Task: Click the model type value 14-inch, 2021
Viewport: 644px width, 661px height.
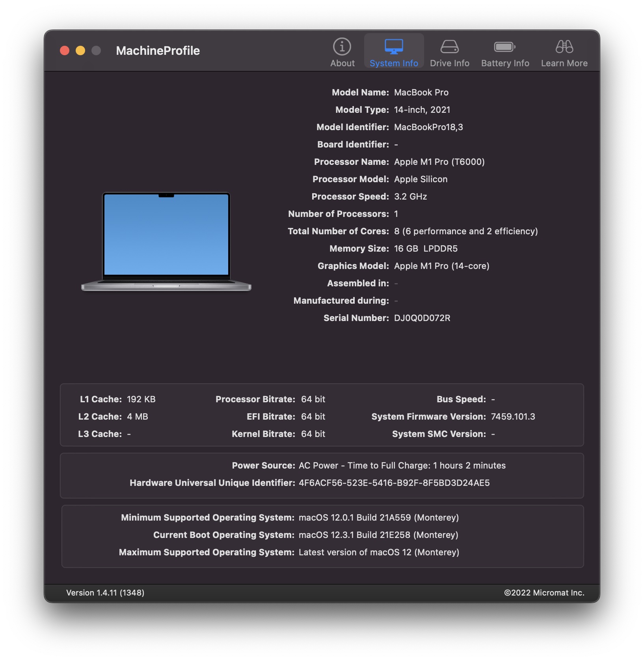Action: pyautogui.click(x=422, y=110)
